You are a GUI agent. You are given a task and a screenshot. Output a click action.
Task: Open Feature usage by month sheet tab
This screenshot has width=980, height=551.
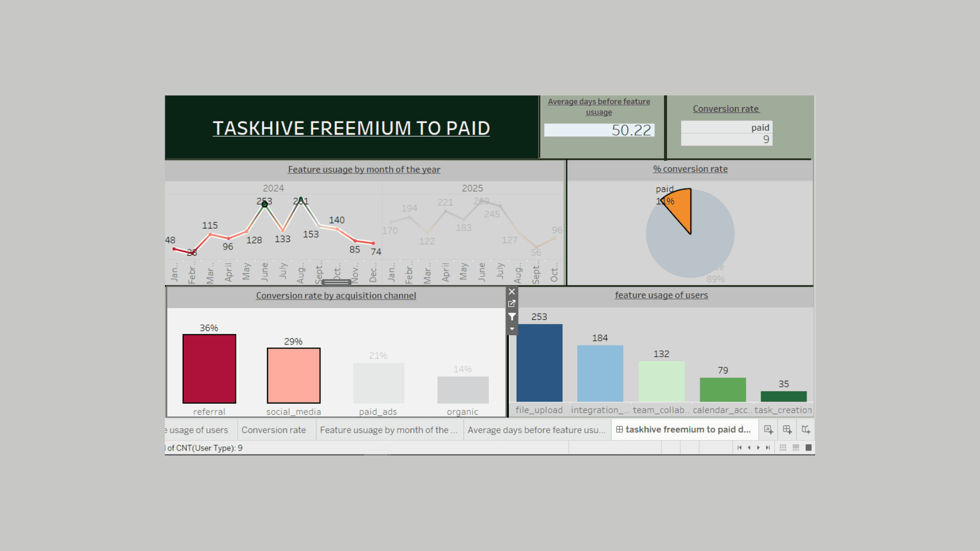coord(388,430)
